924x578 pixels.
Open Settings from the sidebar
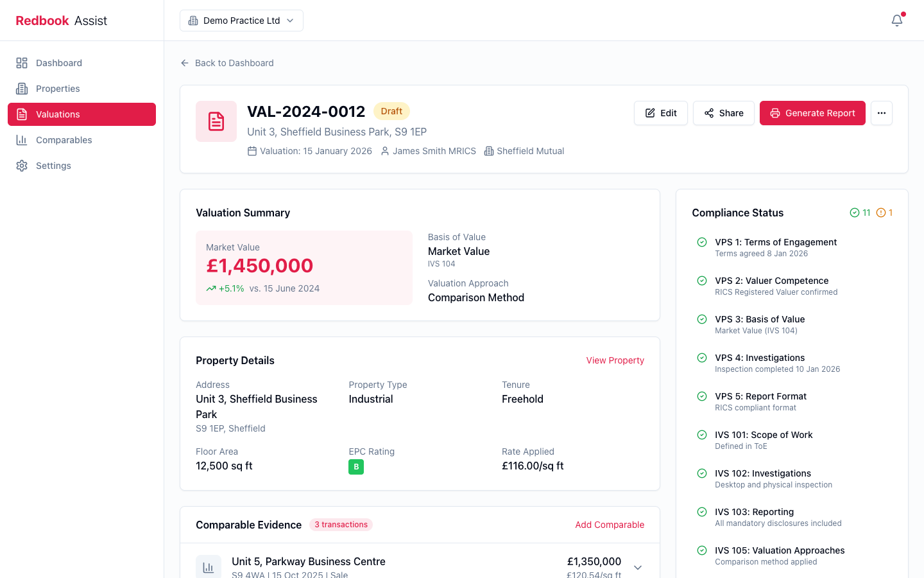(x=53, y=166)
